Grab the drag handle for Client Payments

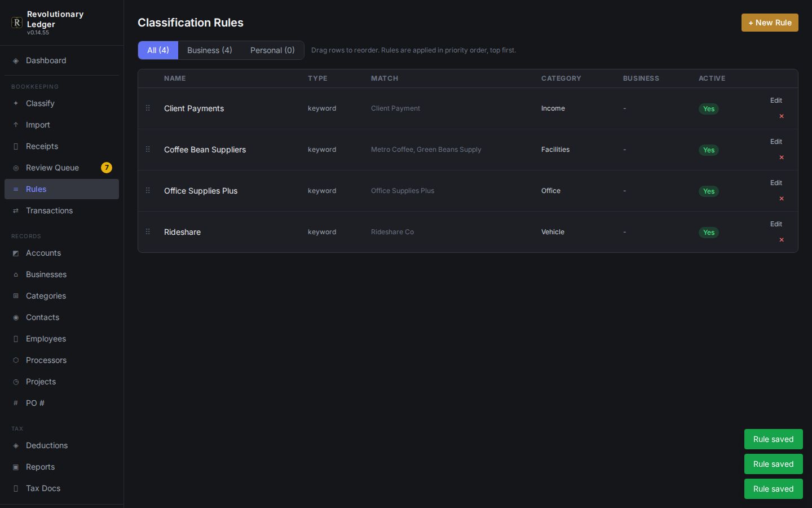click(x=148, y=108)
